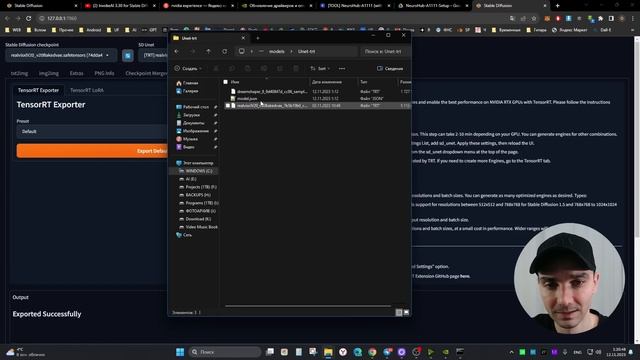Open Chrome from the taskbar
This screenshot has width=640, height=360.
(372, 352)
